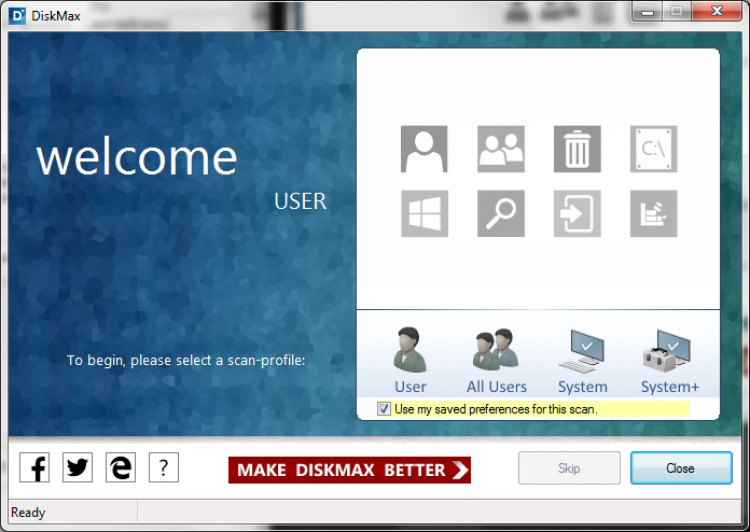Click the Make DiskMax Better banner
Image resolution: width=750 pixels, height=532 pixels.
[349, 470]
